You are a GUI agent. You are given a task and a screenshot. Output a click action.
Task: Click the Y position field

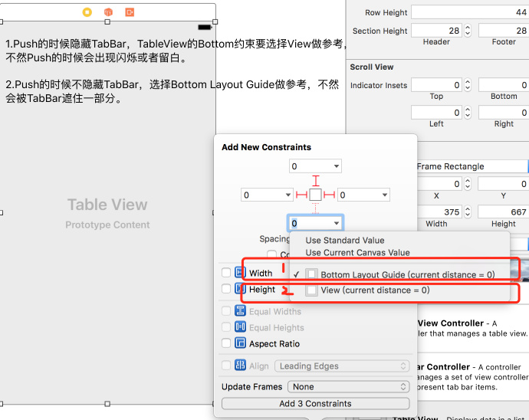click(x=504, y=184)
